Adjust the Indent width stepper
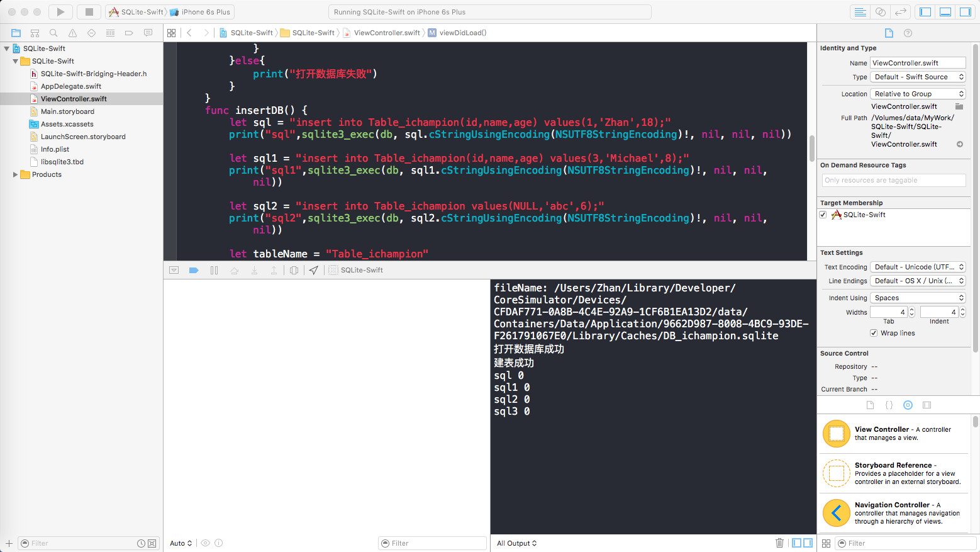This screenshot has height=552, width=980. [962, 312]
